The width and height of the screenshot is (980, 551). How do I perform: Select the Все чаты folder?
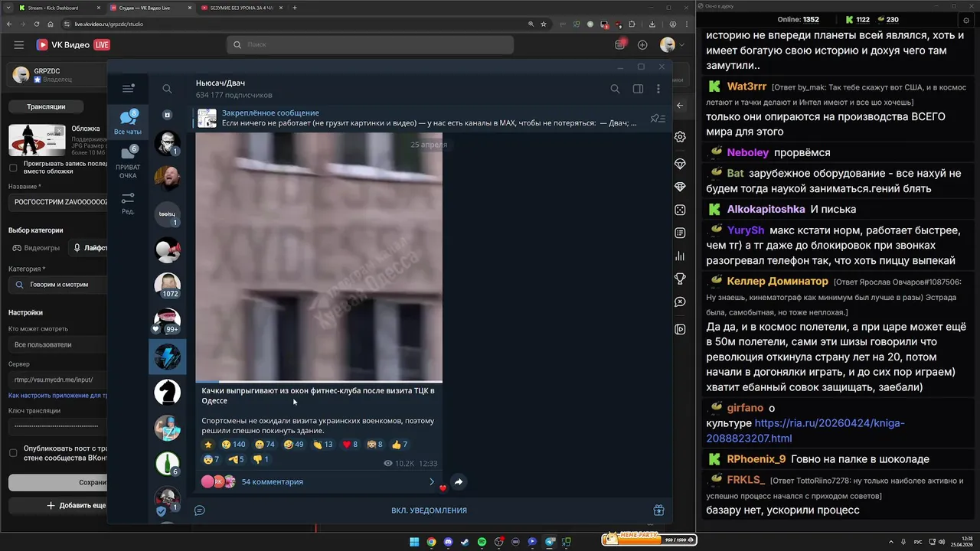[x=128, y=122]
